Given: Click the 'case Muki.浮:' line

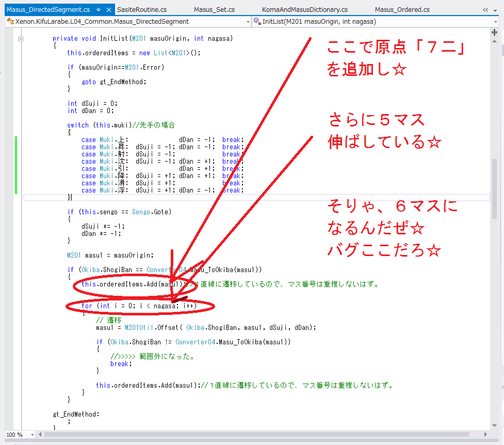Looking at the screenshot, I should pos(162,190).
